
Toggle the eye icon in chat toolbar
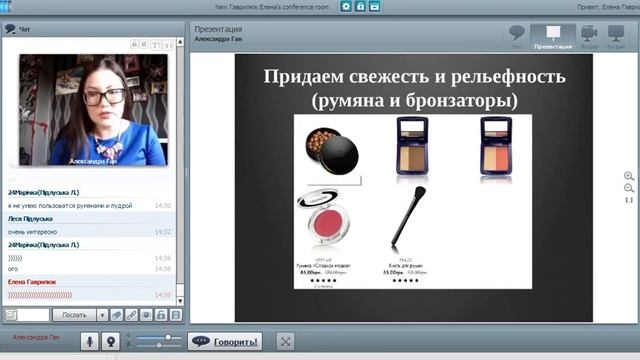pyautogui.click(x=146, y=315)
